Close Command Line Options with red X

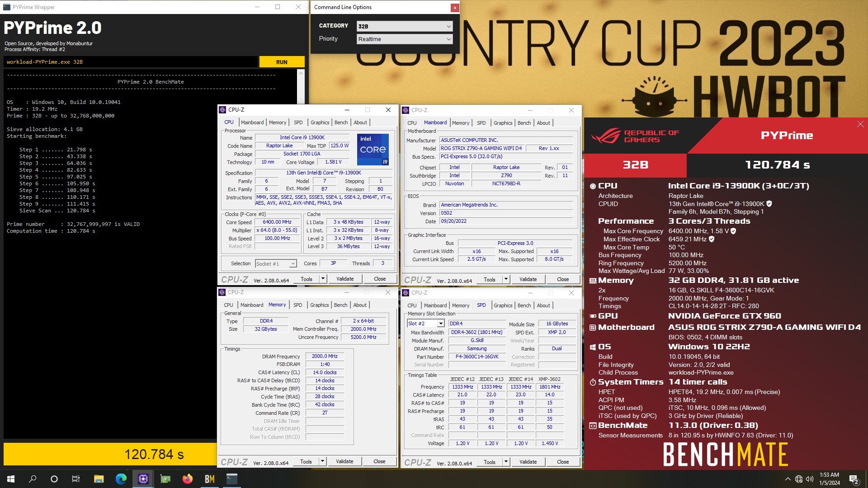click(455, 7)
